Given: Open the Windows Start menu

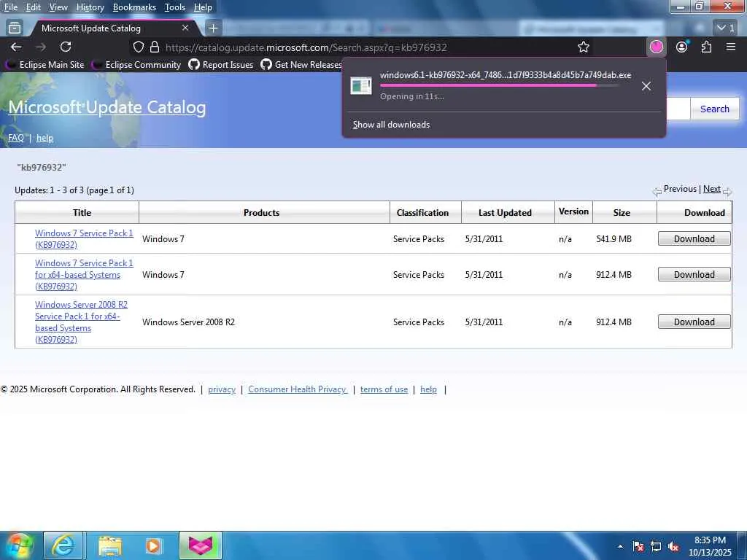Looking at the screenshot, I should (x=19, y=545).
